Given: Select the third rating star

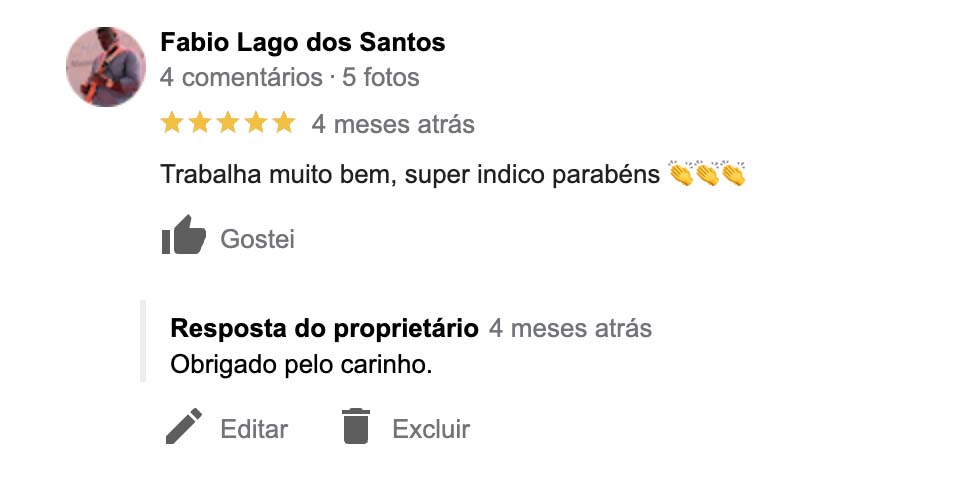Looking at the screenshot, I should (x=228, y=123).
